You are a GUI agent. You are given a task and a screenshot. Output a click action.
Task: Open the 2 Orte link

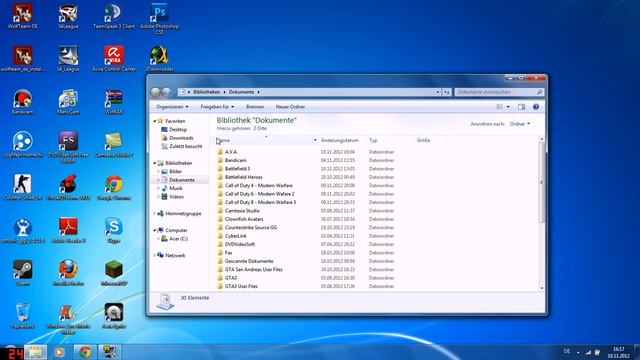pos(260,129)
